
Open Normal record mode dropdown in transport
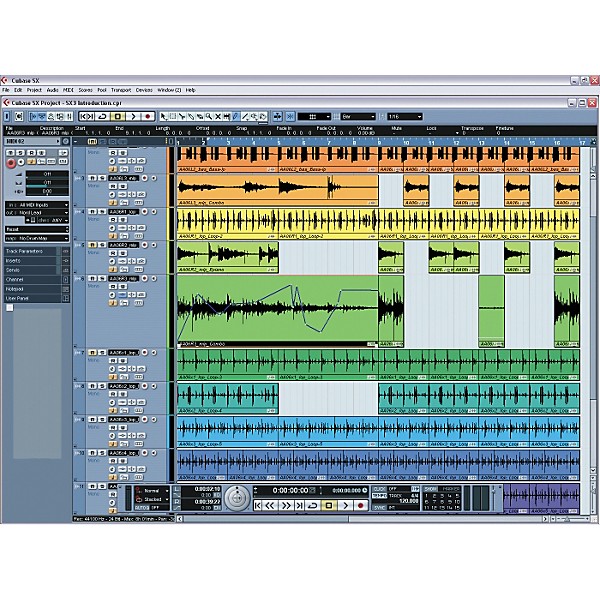coord(152,491)
